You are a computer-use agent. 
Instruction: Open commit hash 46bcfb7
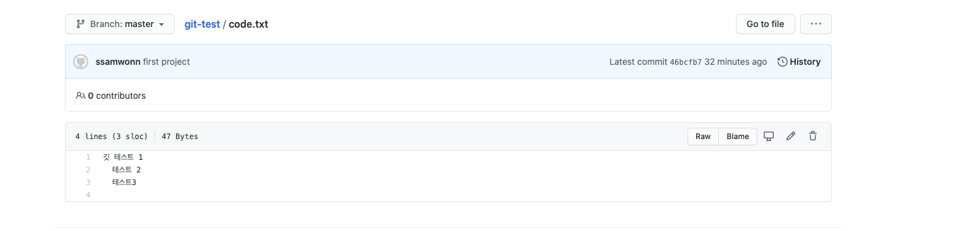point(685,62)
